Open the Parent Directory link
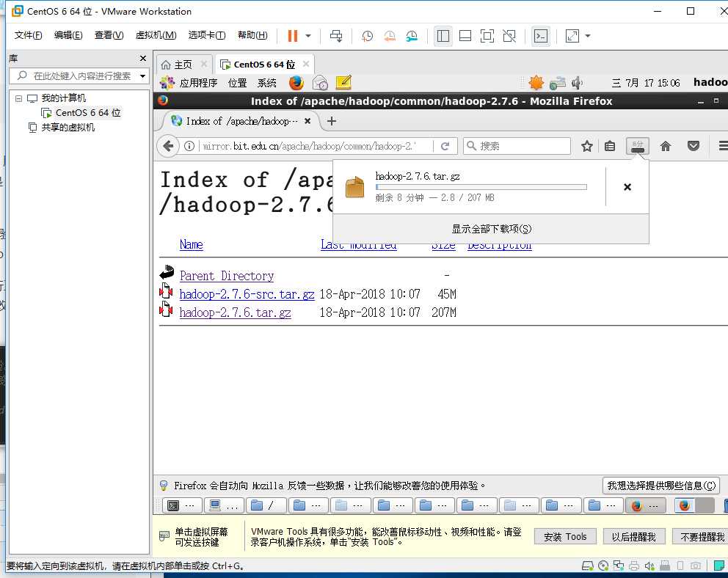 (227, 276)
